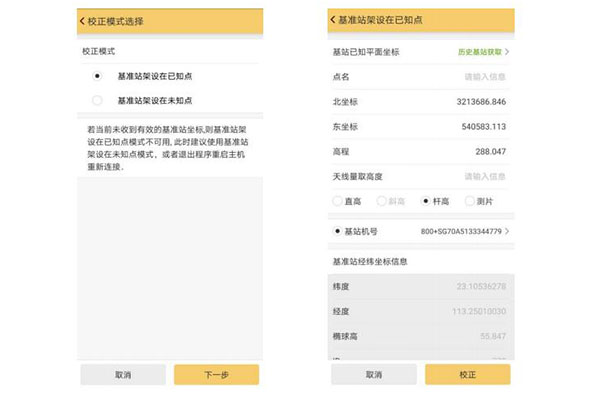Select the 基站机号 radio button
600x400 pixels.
pos(337,231)
